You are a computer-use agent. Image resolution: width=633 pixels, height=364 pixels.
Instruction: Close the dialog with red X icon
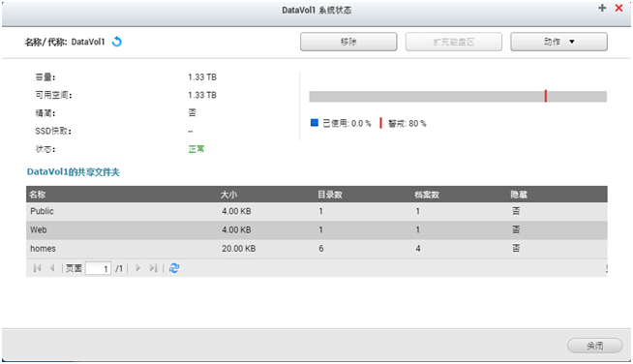(x=618, y=8)
